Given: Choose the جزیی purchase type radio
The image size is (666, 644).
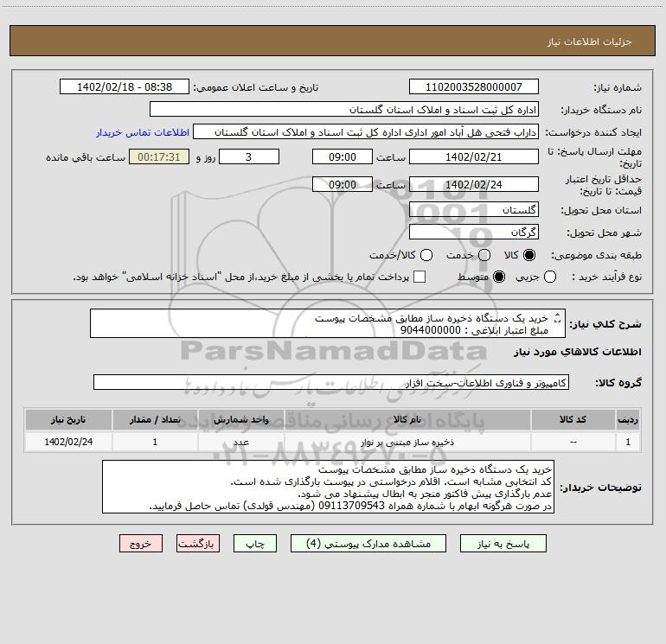Looking at the screenshot, I should (x=550, y=277).
